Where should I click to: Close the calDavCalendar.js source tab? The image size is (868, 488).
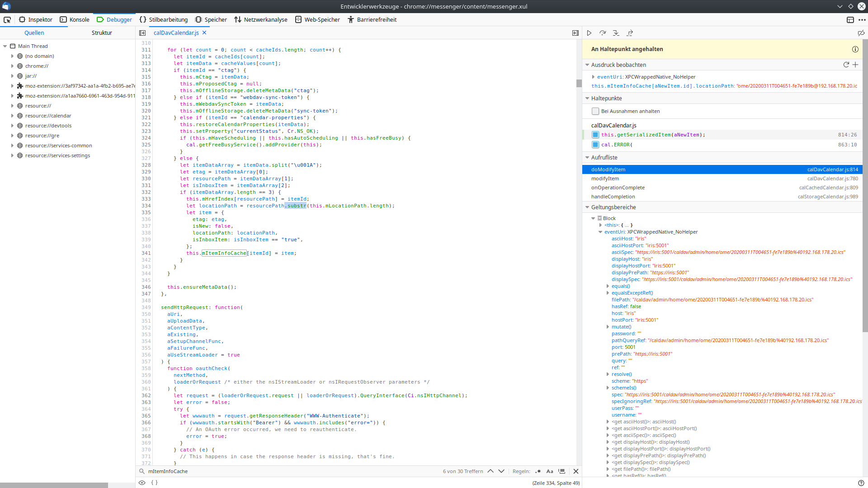coord(204,33)
